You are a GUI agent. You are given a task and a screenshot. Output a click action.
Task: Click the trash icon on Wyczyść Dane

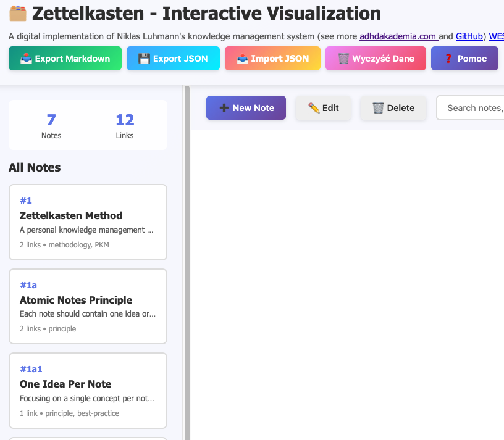pos(343,59)
